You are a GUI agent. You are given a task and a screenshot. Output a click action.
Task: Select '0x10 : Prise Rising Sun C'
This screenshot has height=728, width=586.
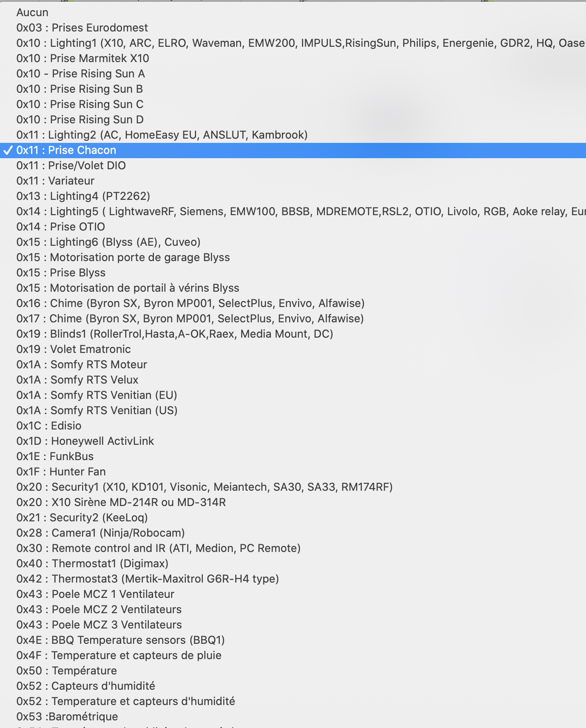coord(293,104)
